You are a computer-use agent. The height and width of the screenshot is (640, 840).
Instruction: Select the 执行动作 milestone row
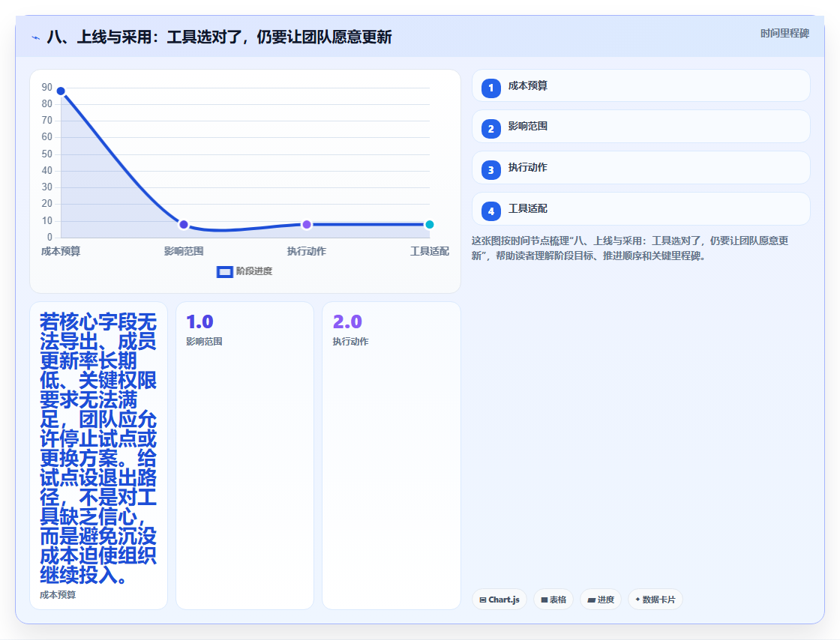pyautogui.click(x=640, y=167)
